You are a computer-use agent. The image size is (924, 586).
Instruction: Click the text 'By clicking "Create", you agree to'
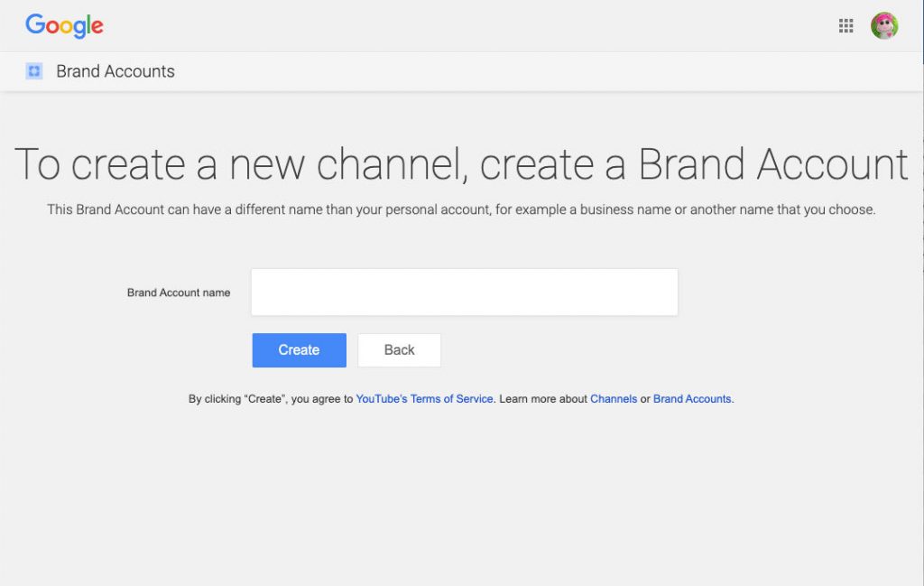[x=271, y=399]
